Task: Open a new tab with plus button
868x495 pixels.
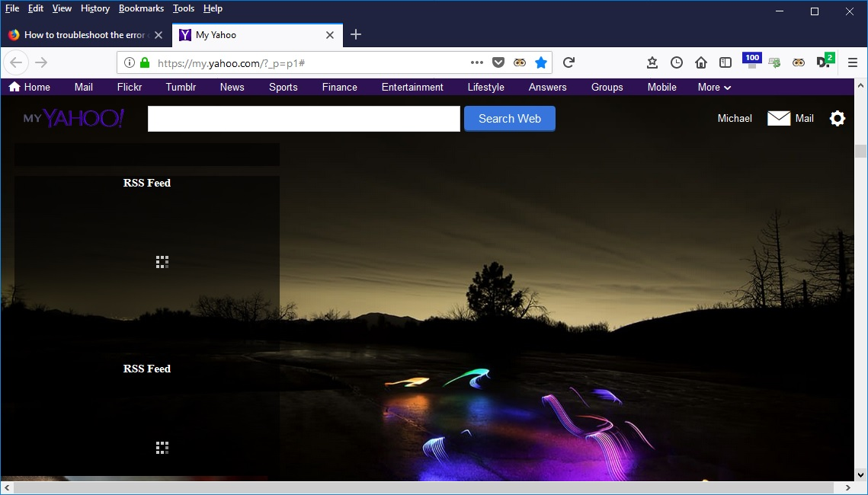Action: [356, 35]
